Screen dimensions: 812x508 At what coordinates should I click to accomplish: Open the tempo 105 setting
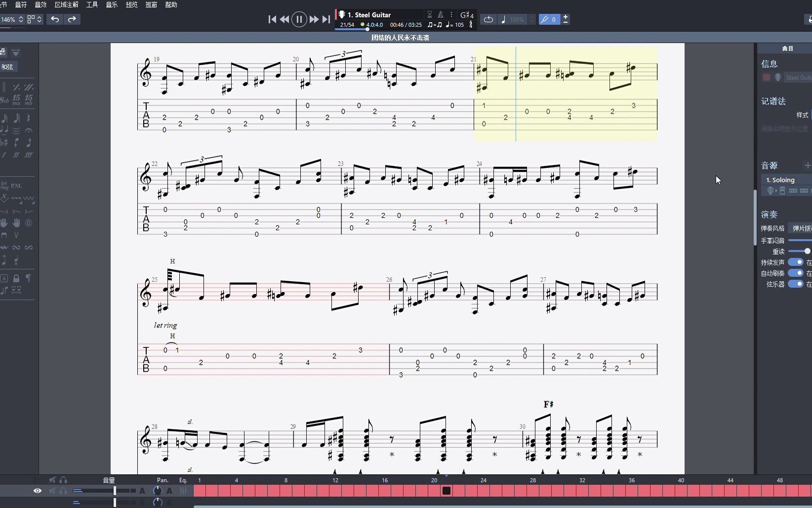[455, 25]
